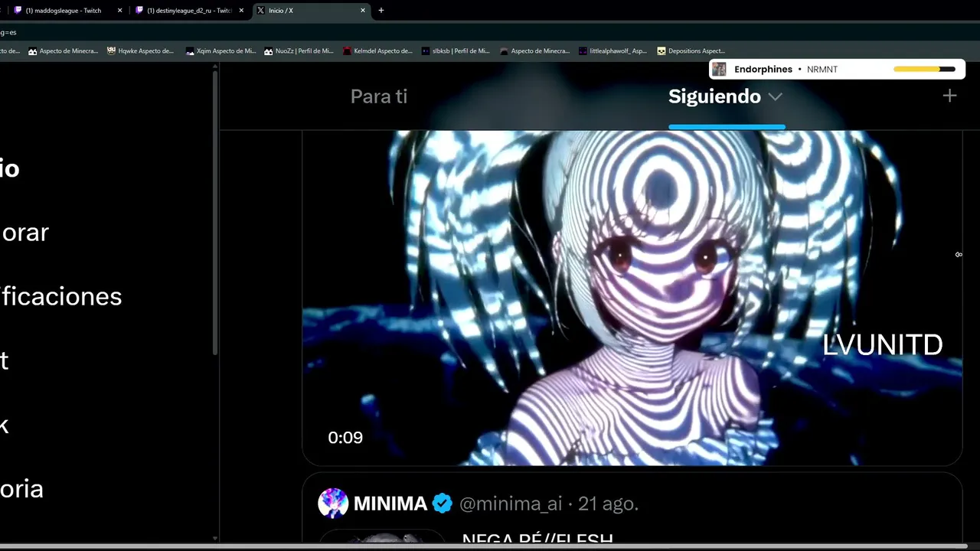Open the NuoZz Perfil bookmark
Viewport: 980px width, 551px height.
299,51
